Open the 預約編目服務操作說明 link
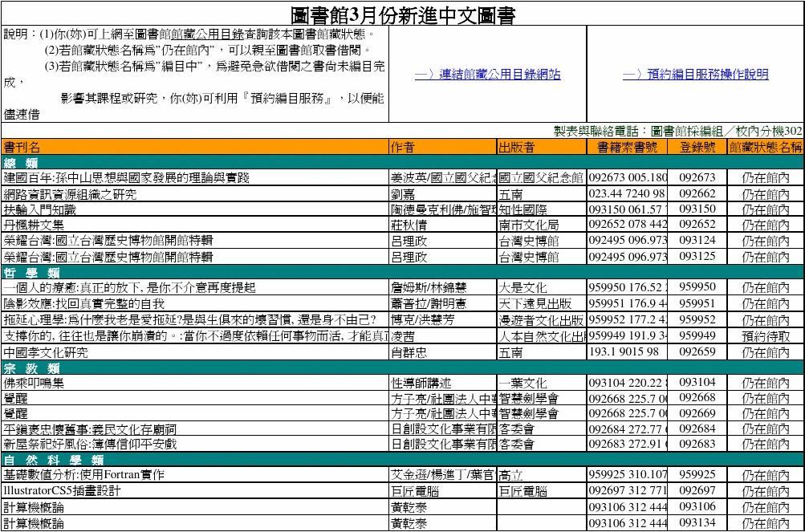The image size is (805, 532). pos(696,75)
